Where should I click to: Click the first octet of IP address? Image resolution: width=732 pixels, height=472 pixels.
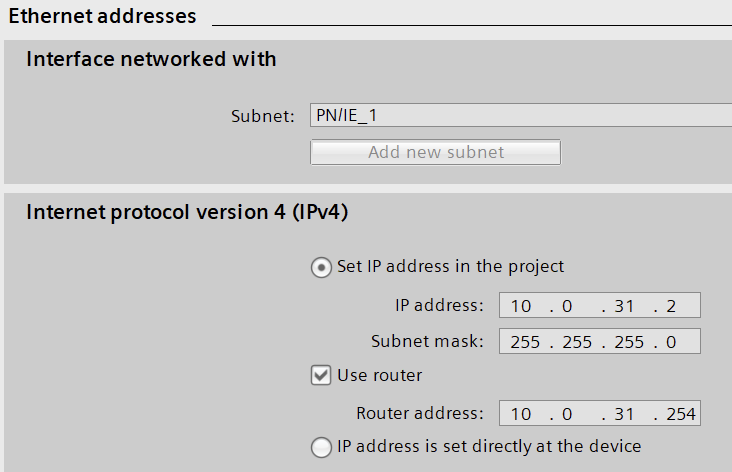click(x=521, y=306)
